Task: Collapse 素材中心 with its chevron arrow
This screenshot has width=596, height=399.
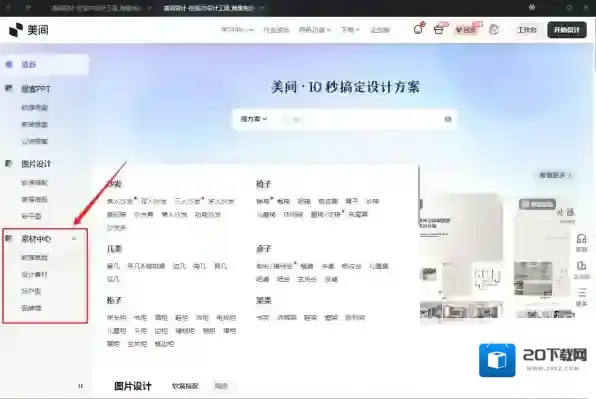Action: click(x=74, y=239)
